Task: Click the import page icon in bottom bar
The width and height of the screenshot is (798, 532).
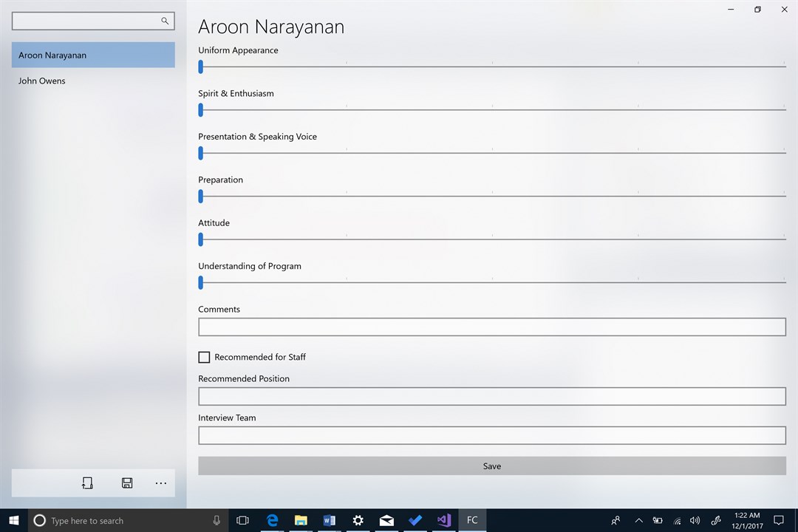Action: click(87, 482)
